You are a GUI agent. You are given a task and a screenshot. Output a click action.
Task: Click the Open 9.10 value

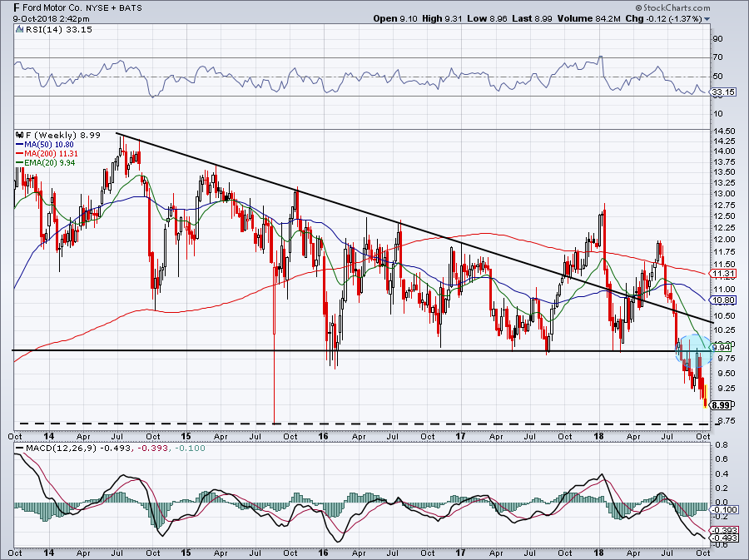click(x=395, y=18)
